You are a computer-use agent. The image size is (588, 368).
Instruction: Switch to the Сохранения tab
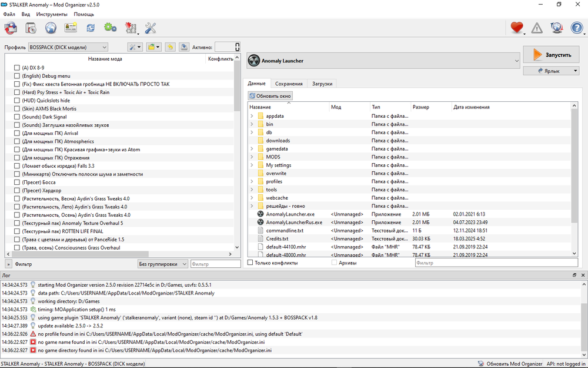289,84
